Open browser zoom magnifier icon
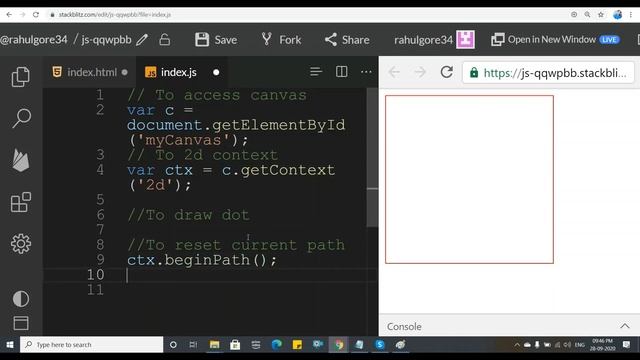 [587, 14]
